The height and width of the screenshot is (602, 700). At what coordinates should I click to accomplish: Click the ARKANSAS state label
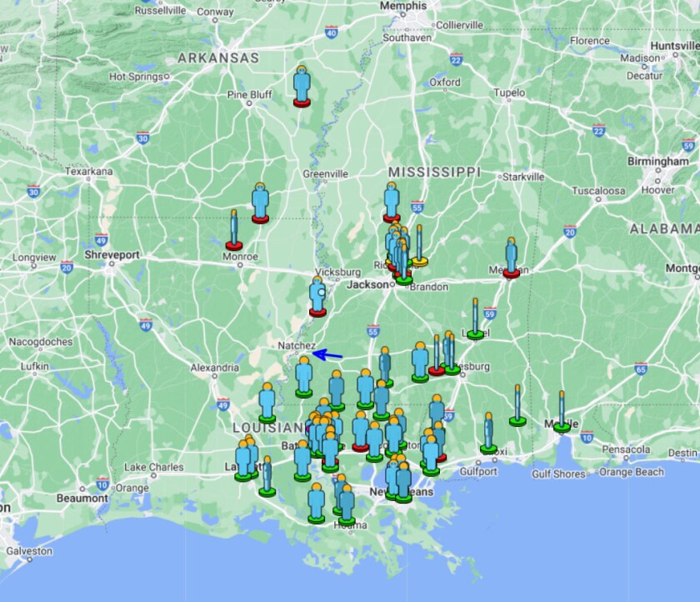pyautogui.click(x=218, y=58)
